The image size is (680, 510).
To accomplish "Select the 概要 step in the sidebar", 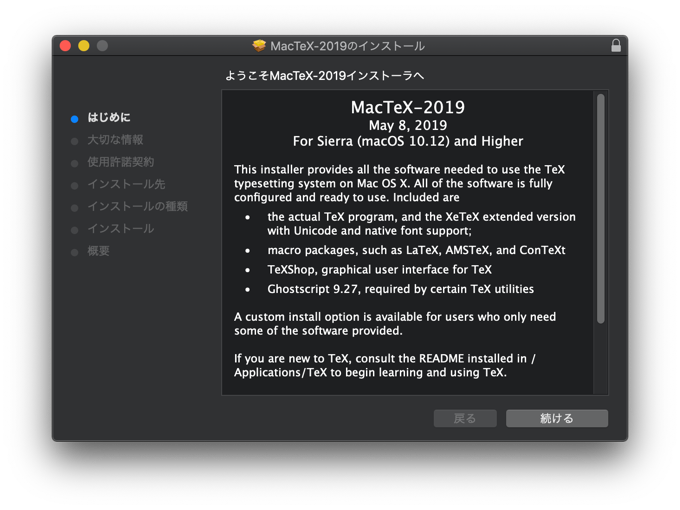I will click(x=98, y=251).
